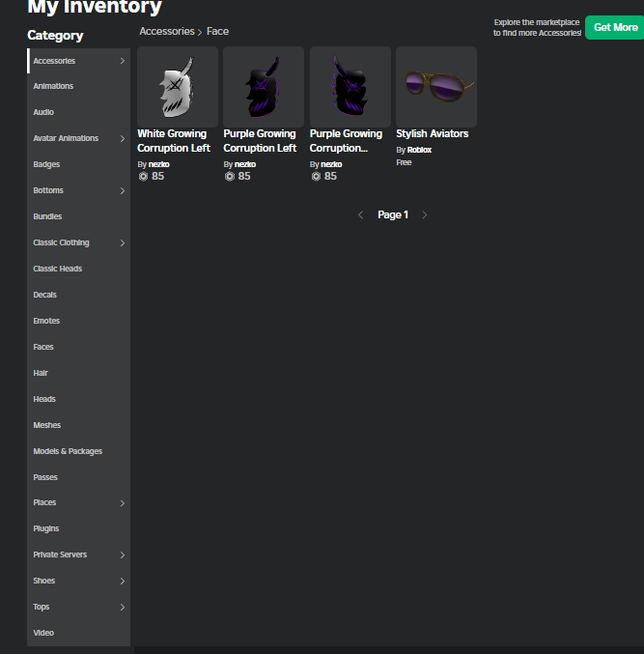This screenshot has height=654, width=644.
Task: Select the Models & Packages category
Action: 79,451
